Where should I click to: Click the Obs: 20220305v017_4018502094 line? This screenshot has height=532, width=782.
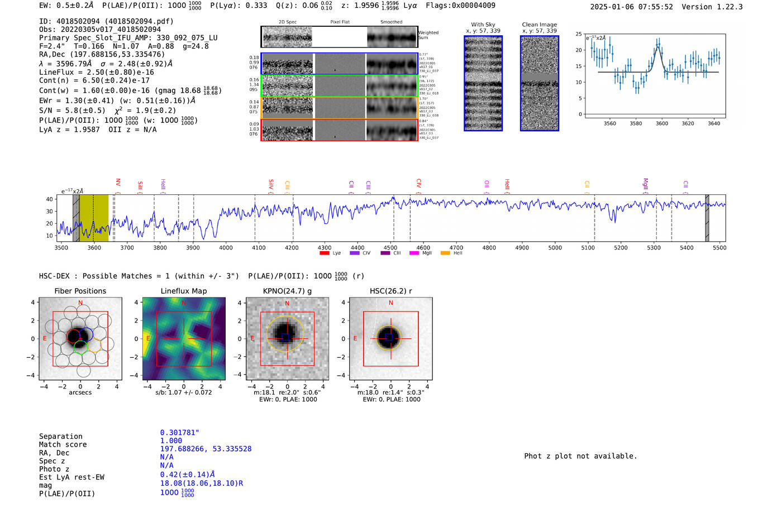[x=100, y=30]
